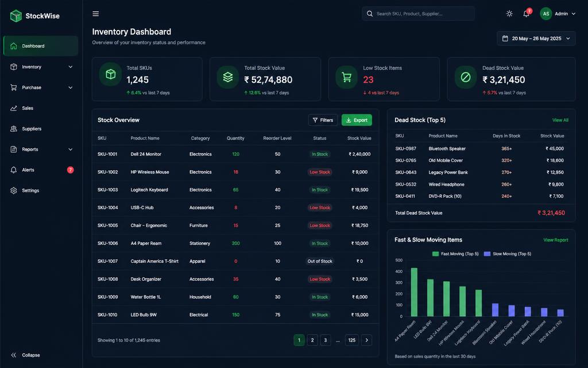Go to Dashboard in the sidebar

41,46
